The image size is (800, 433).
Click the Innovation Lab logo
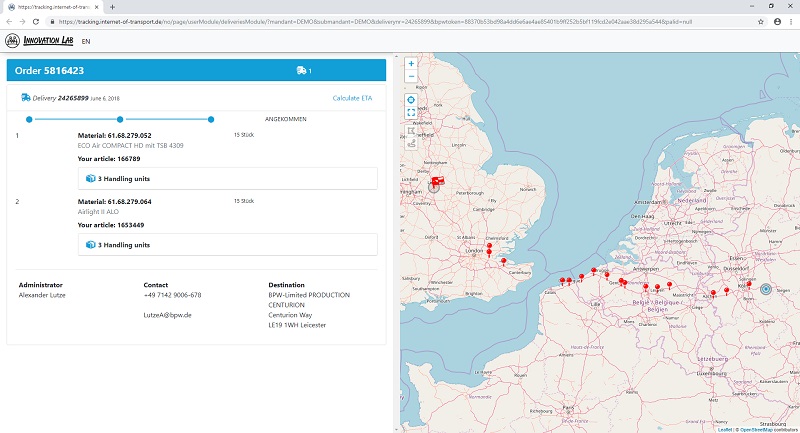click(x=40, y=41)
